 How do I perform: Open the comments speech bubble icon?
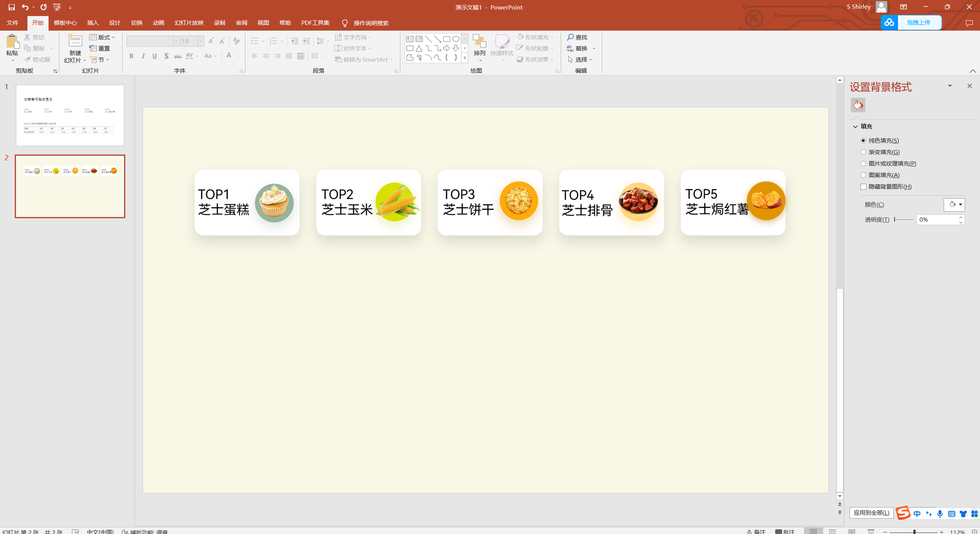click(969, 23)
